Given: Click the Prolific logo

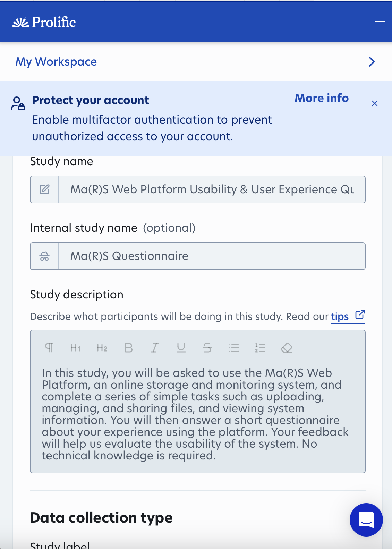Looking at the screenshot, I should [x=44, y=22].
